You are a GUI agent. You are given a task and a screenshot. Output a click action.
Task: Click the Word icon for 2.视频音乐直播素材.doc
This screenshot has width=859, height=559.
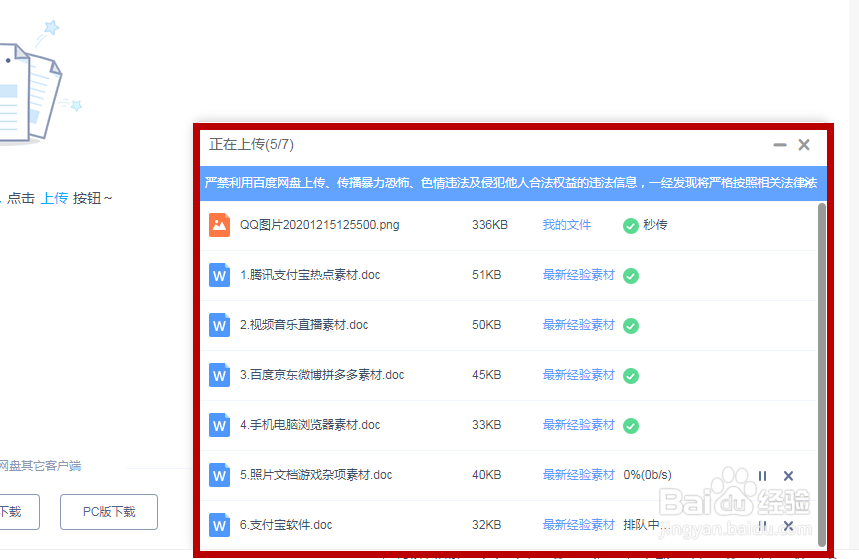click(x=219, y=325)
